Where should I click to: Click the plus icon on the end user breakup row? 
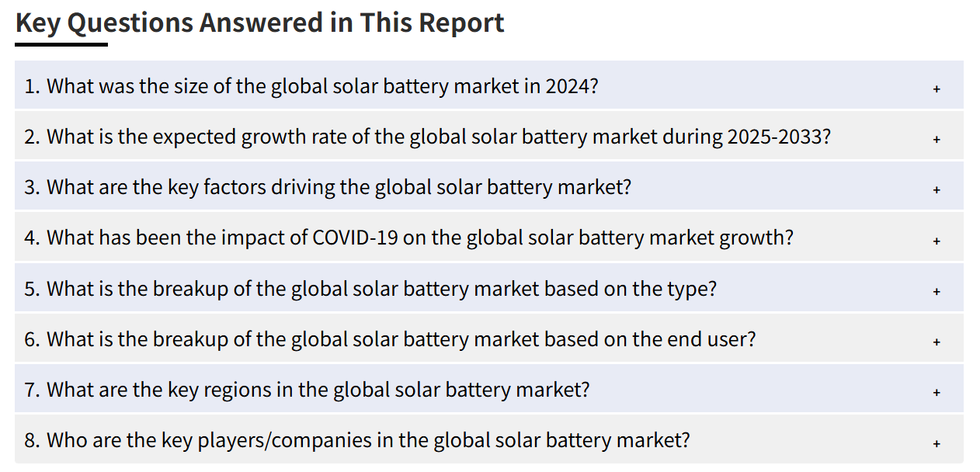tap(937, 342)
